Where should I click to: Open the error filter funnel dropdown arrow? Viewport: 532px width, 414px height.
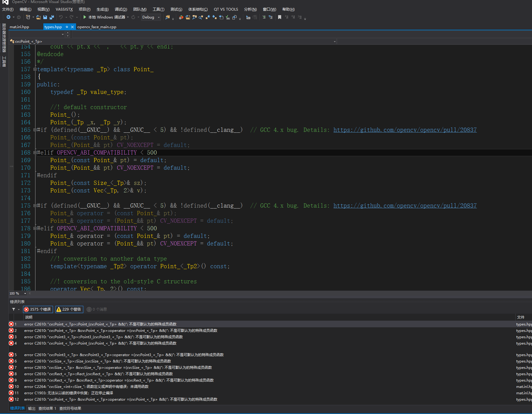pyautogui.click(x=19, y=309)
